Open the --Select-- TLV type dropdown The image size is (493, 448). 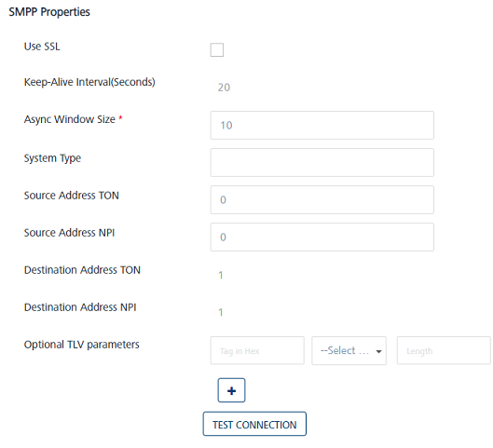point(349,350)
